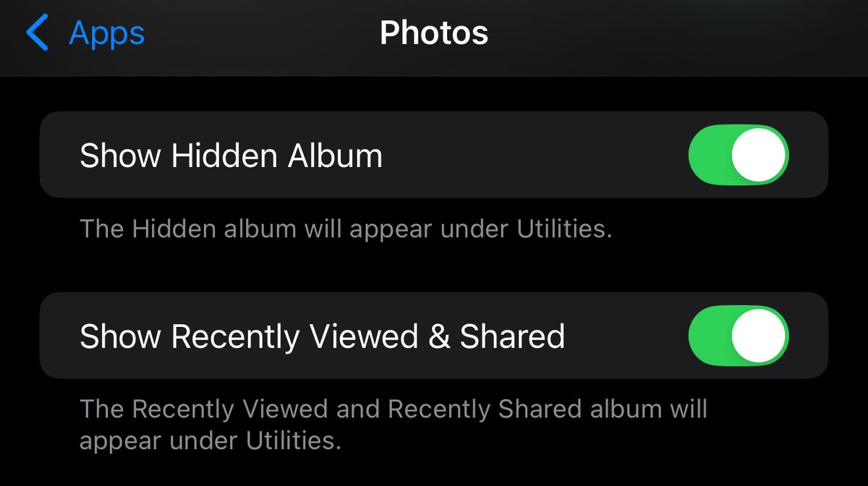Click the Recently Viewed and Shared footnote
Screen dimensions: 868x486
click(393, 425)
